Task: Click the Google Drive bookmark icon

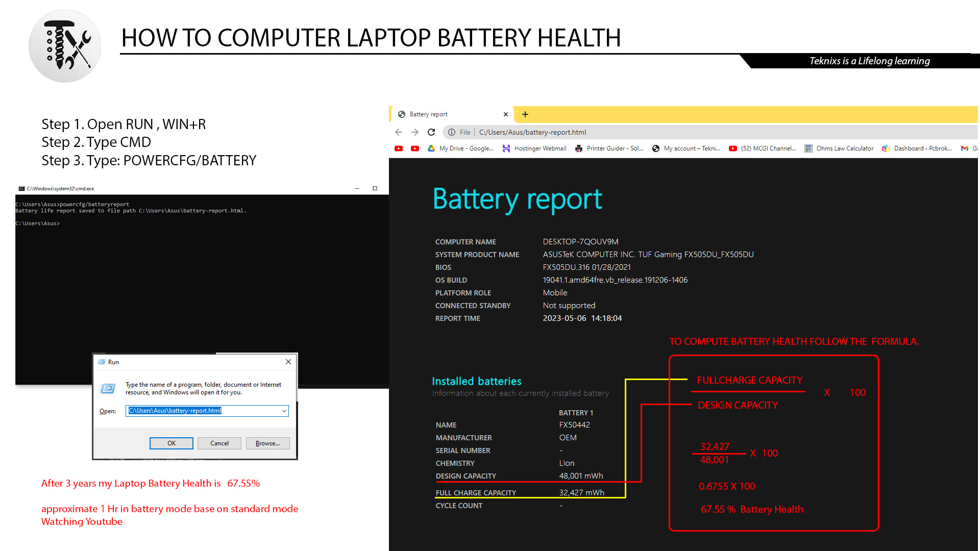Action: click(x=431, y=148)
